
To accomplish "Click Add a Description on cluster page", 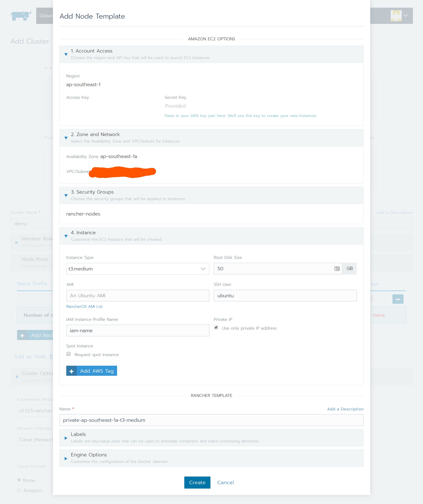I will [x=394, y=212].
